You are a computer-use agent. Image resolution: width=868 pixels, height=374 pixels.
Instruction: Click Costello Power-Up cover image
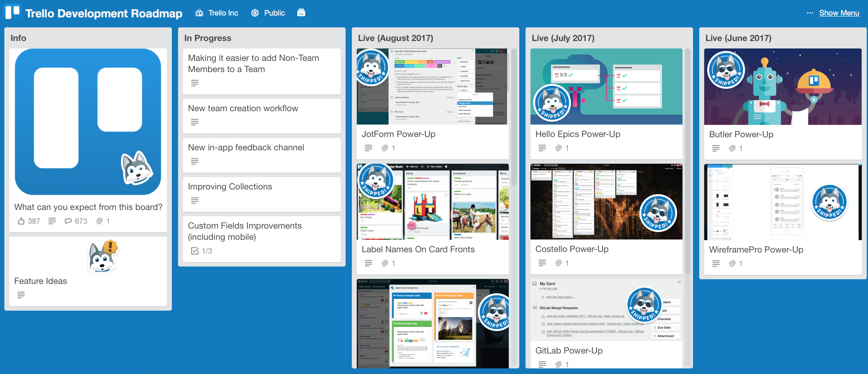(606, 202)
